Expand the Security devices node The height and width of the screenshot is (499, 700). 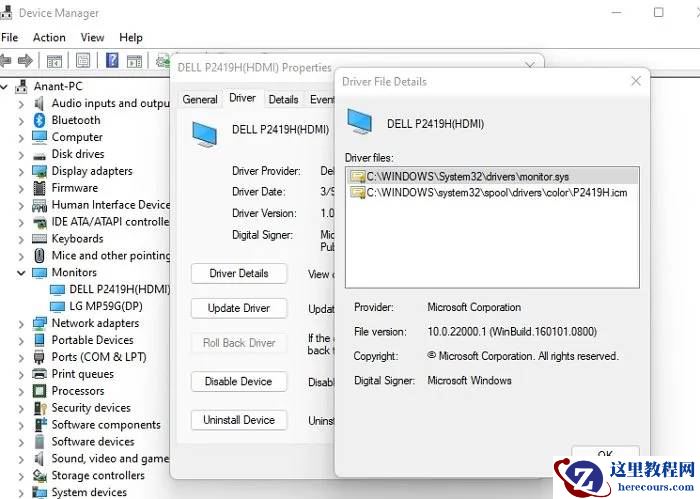(21, 408)
